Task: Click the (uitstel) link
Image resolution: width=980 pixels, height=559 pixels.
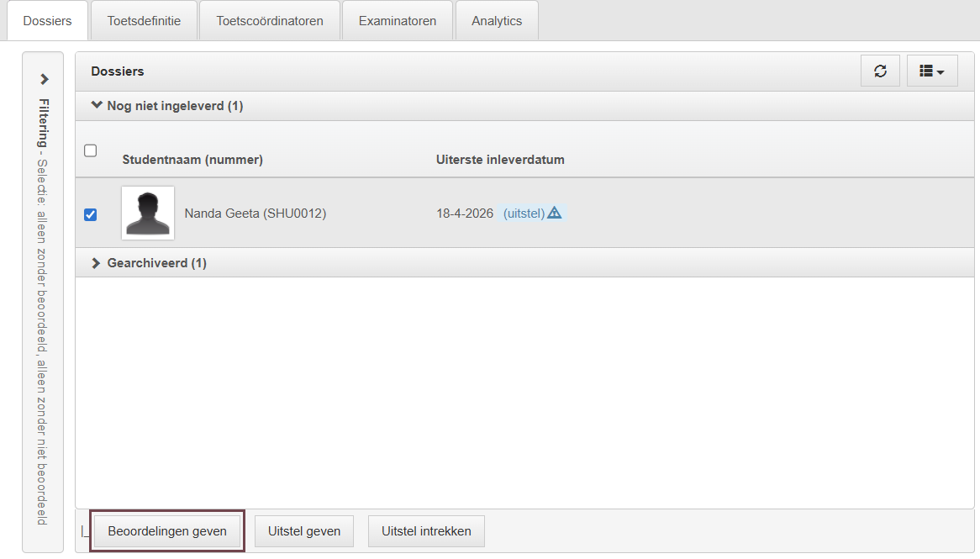Action: 524,214
